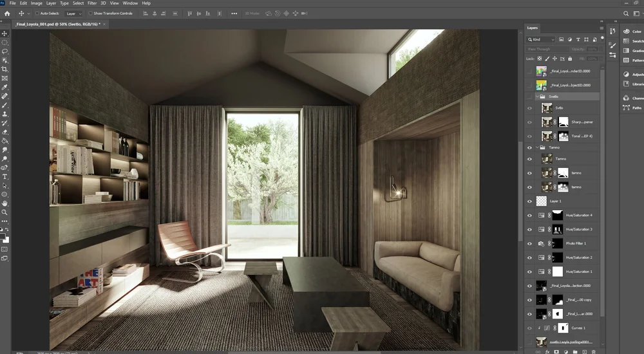Viewport: 644px width, 354px height.
Task: Open the Channels panel
Action: (x=633, y=98)
